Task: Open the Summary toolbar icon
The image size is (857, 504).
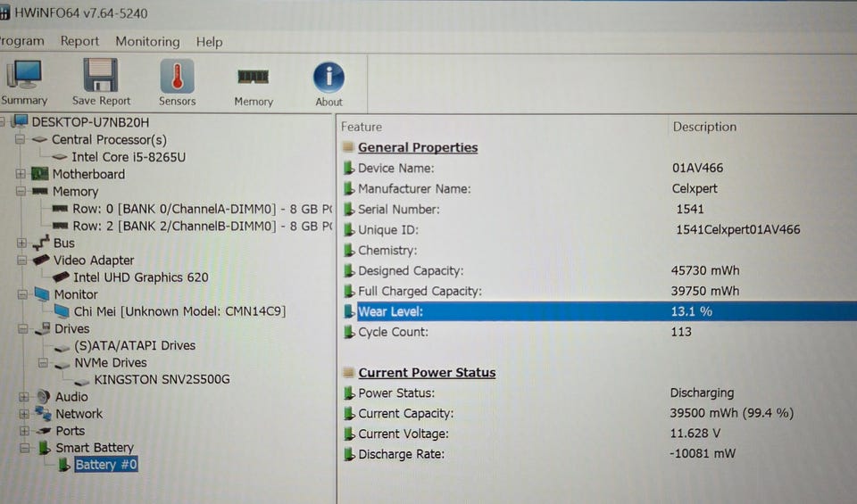Action: (x=23, y=75)
